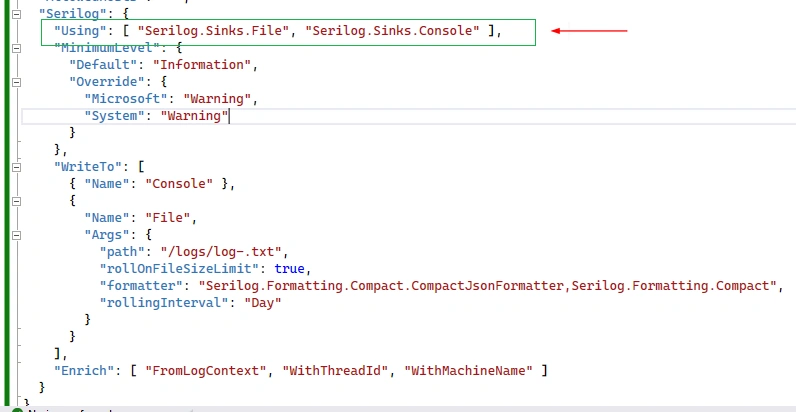
Task: Click the "WithThreadId" value
Action: (x=335, y=371)
